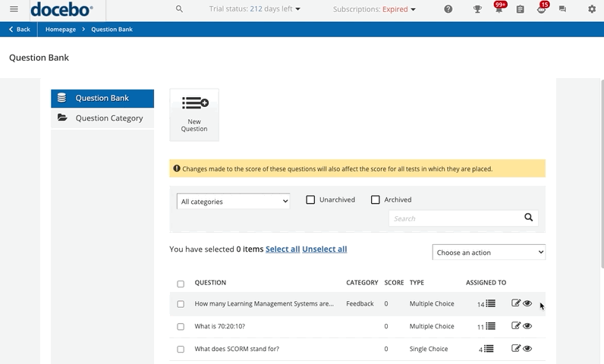This screenshot has width=604, height=364.
Task: Click the ASSIGNED TO column header
Action: (x=486, y=282)
